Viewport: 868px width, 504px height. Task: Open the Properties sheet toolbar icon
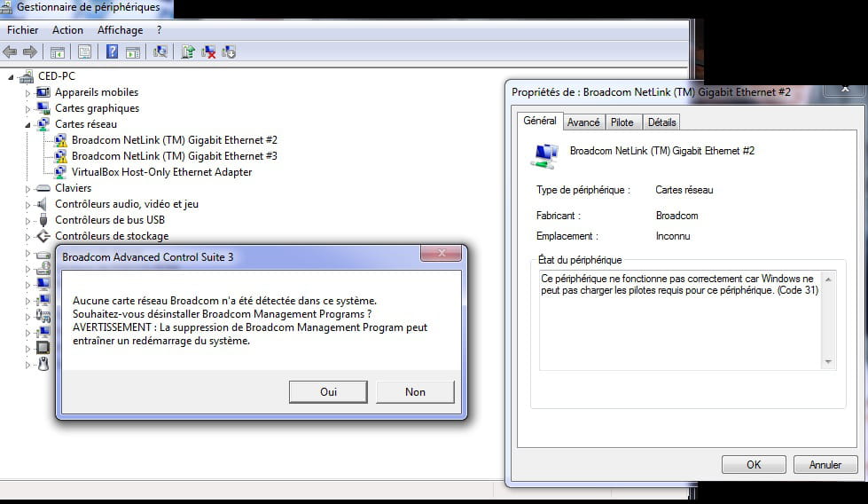tap(85, 52)
